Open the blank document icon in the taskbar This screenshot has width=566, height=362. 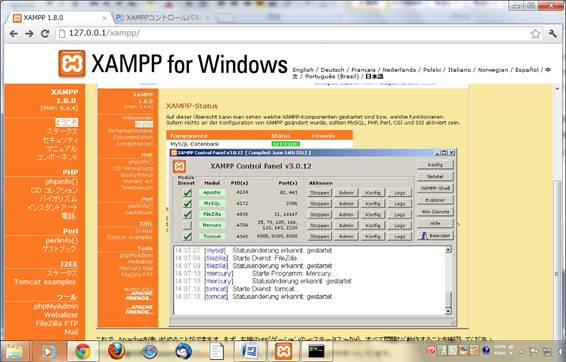tap(217, 351)
